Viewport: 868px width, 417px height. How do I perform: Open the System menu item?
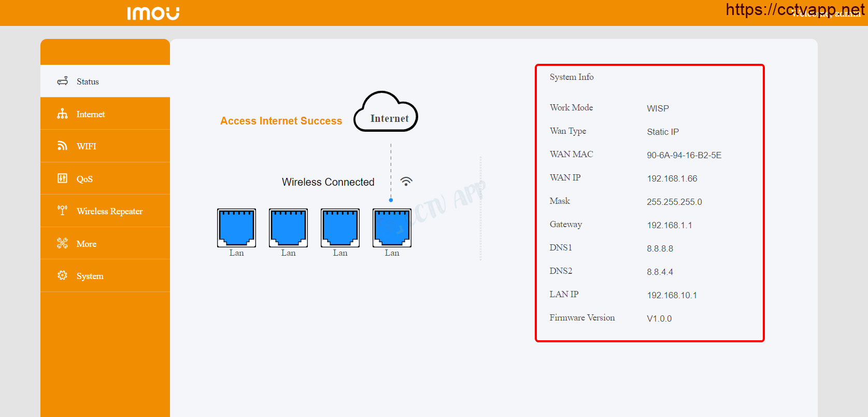tap(90, 276)
